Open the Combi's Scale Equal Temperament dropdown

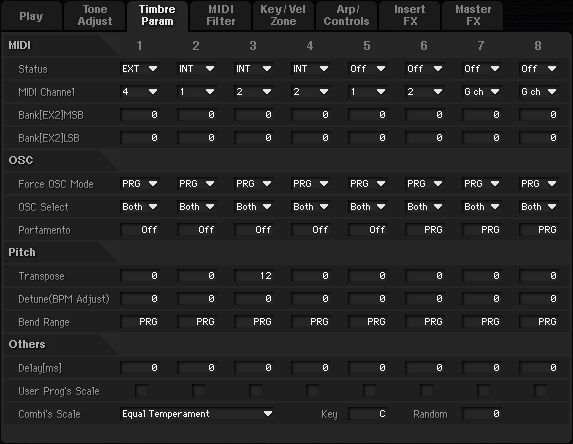[197, 414]
